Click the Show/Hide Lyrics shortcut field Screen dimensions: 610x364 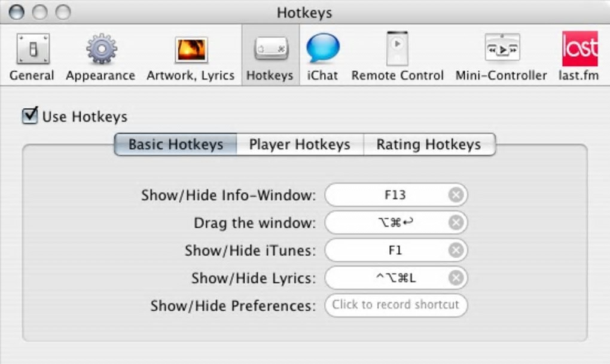pyautogui.click(x=389, y=278)
